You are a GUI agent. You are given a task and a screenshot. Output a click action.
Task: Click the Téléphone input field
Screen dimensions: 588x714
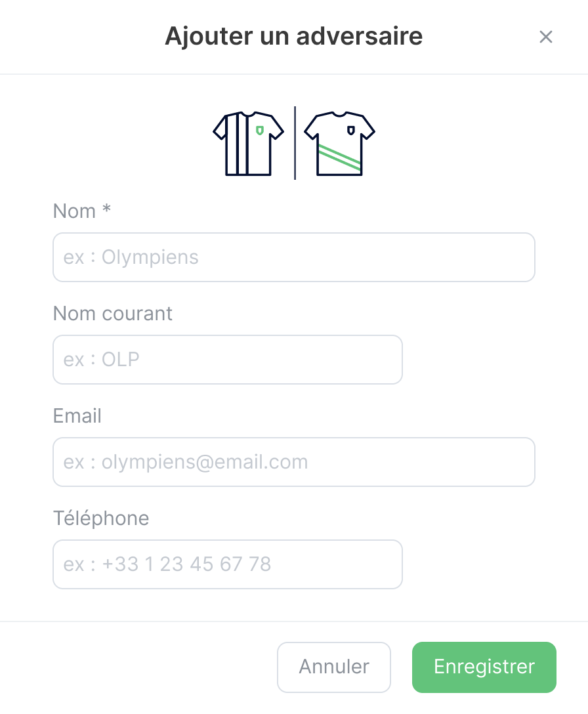click(x=227, y=564)
